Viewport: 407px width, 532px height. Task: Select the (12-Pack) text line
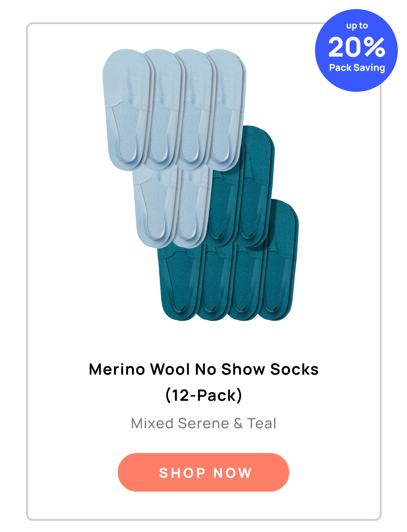[x=203, y=395]
